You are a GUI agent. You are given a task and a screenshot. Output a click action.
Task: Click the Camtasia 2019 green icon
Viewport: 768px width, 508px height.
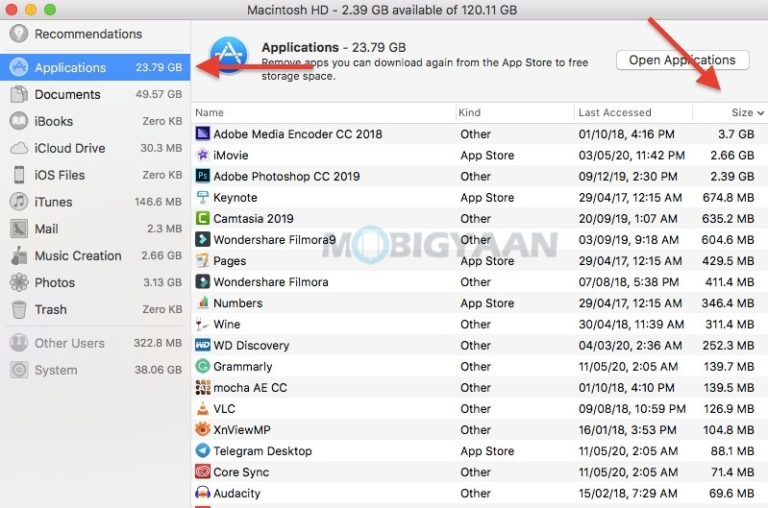203,218
